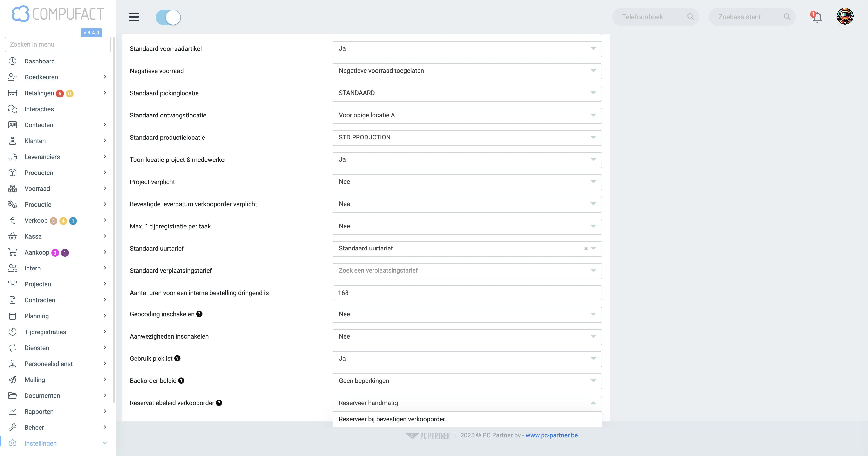Click the urgent hours field showing 168
Viewport: 868px width, 456px height.
(467, 293)
